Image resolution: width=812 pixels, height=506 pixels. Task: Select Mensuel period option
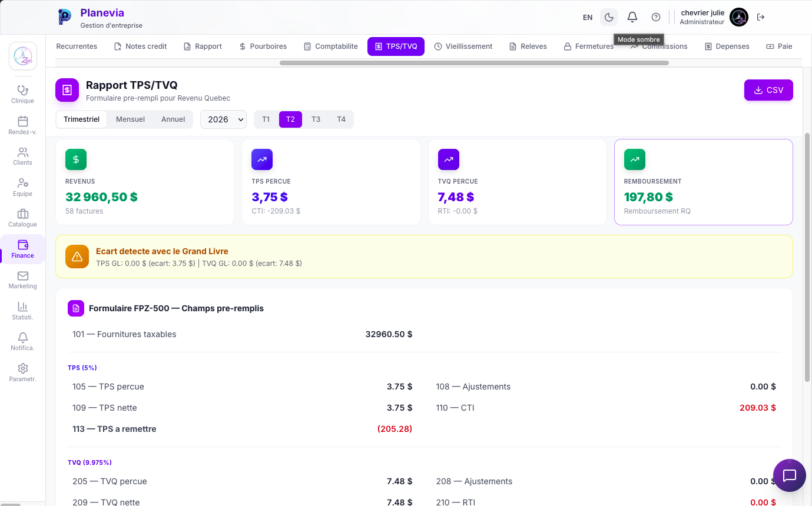pos(130,119)
